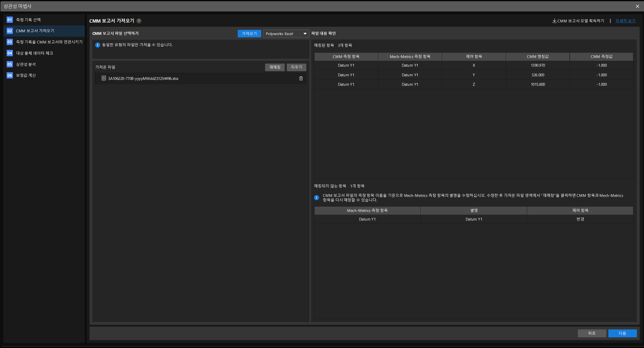Select file 3A106220-770B-yyyyMMdd231254496.xlsx
Image resolution: width=644 pixels, height=348 pixels.
201,78
